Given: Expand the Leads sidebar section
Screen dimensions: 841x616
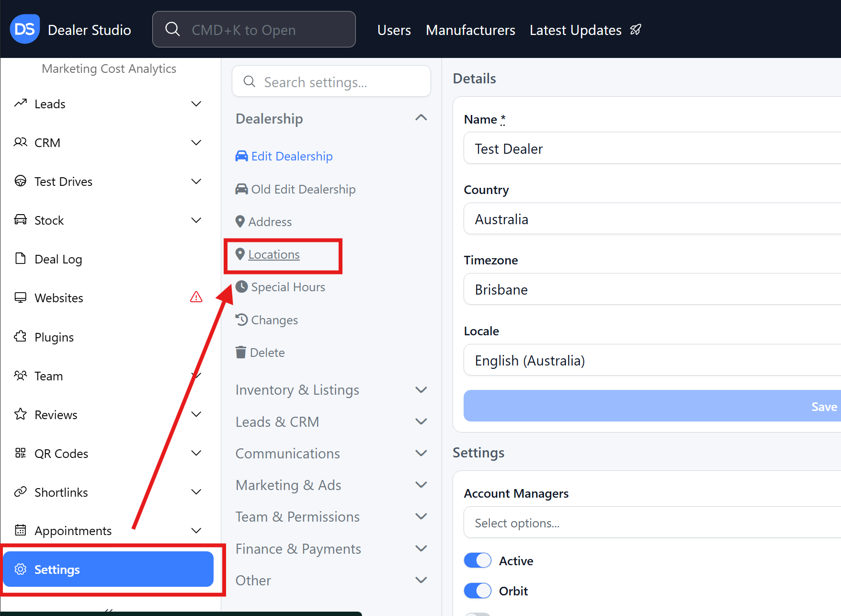Looking at the screenshot, I should click(x=196, y=104).
